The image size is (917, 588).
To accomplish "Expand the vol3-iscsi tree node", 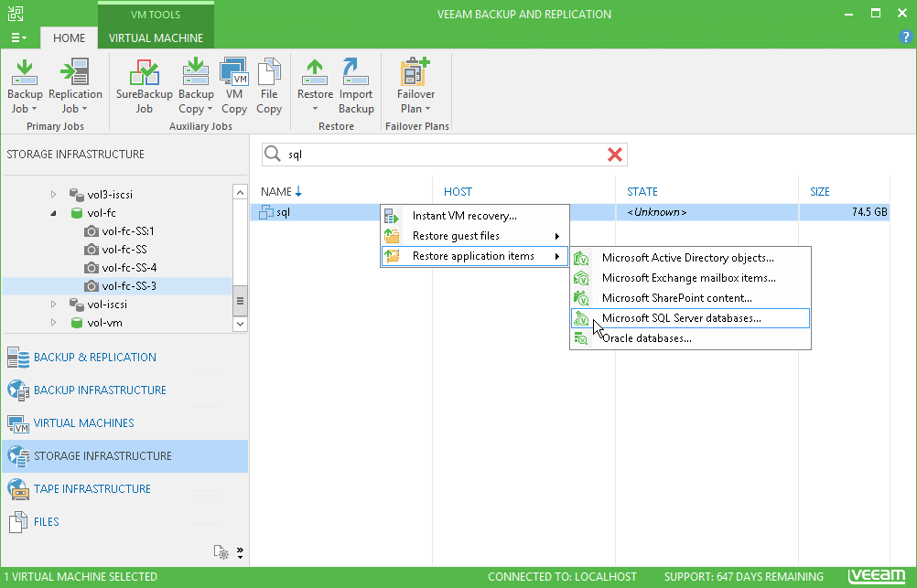I will (53, 195).
